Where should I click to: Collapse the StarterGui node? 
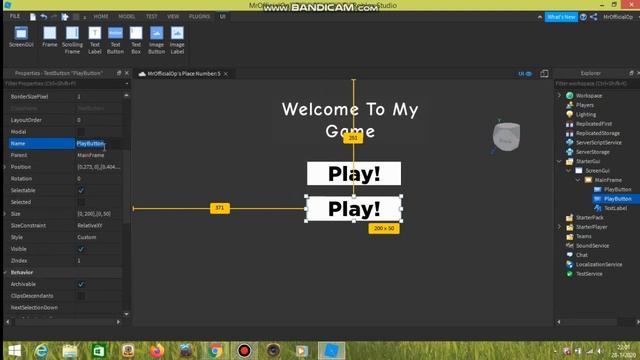coord(559,161)
